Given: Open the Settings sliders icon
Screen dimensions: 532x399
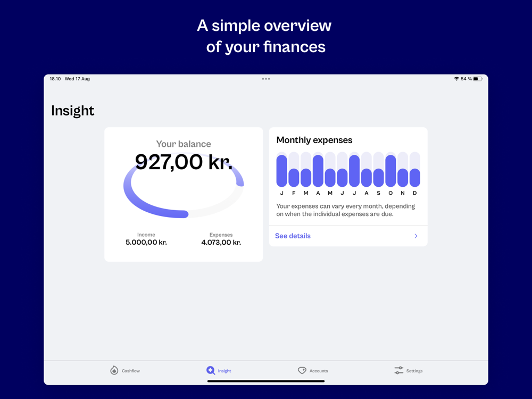Looking at the screenshot, I should 399,370.
